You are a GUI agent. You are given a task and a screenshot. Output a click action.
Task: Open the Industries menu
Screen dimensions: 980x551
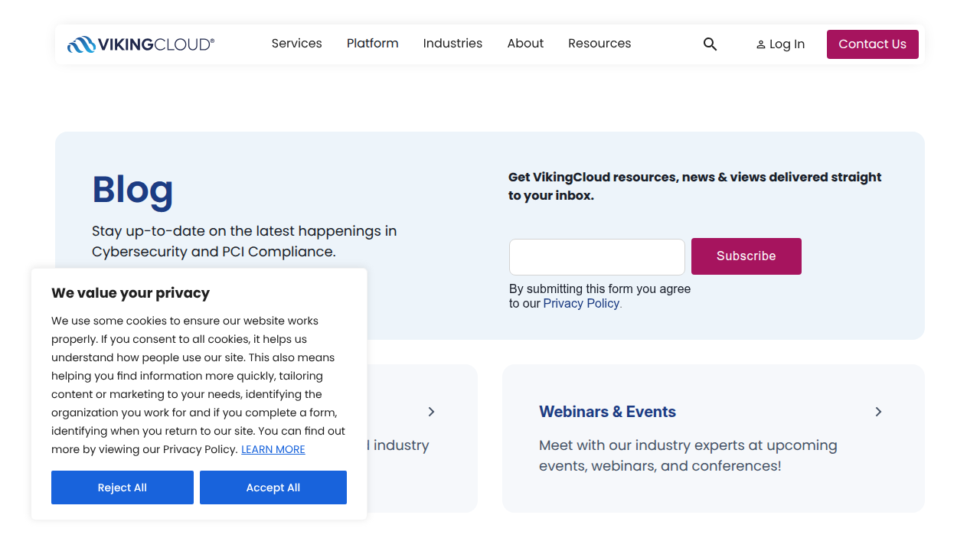452,44
